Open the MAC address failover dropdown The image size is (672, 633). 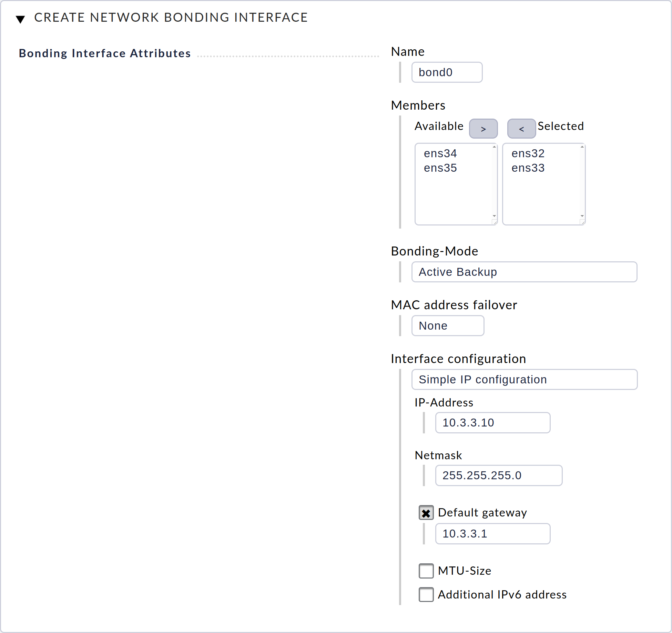point(447,325)
